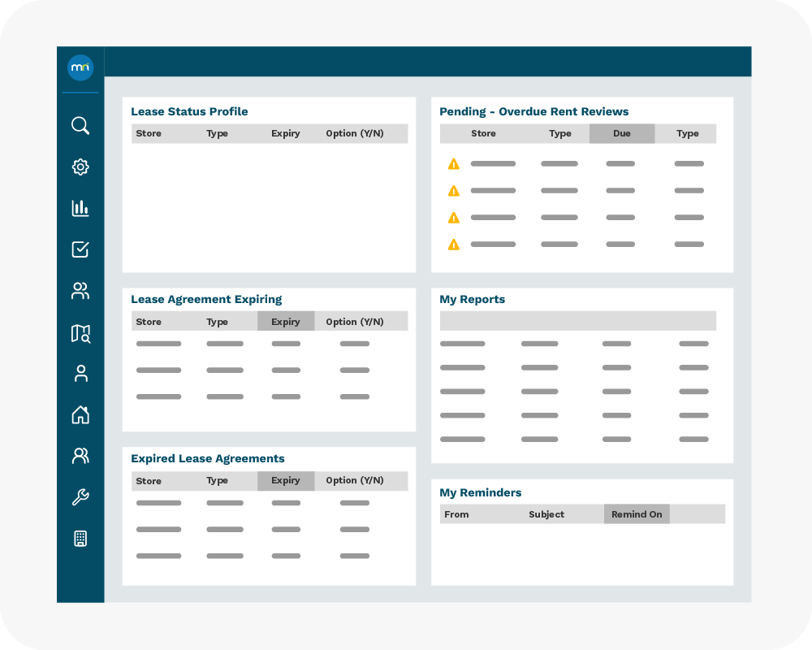Click the My Reports header bar
Viewport: 812px width, 650px height.
pyautogui.click(x=577, y=321)
